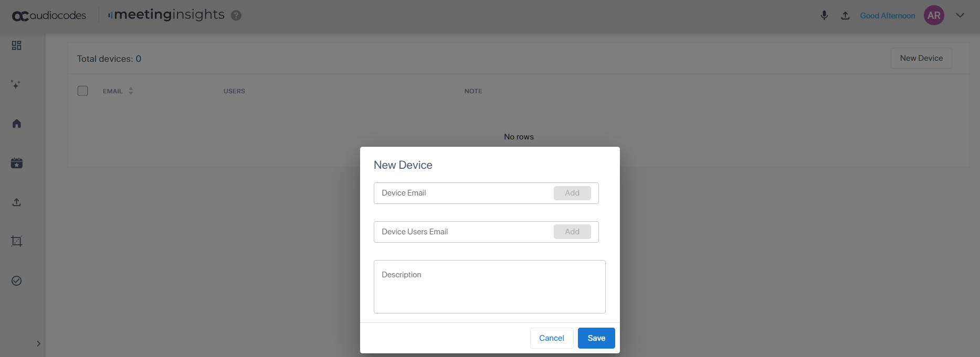Open the crop-frame icon in sidebar
980x357 pixels.
[x=17, y=241]
